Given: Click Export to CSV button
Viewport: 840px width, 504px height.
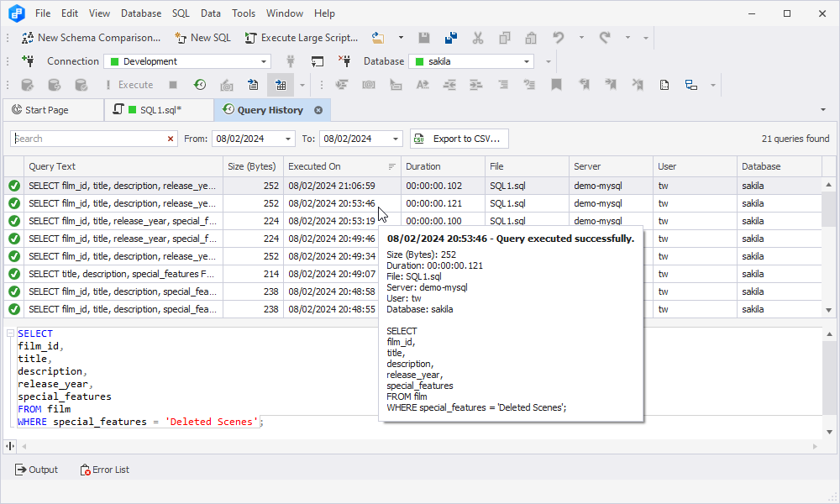Looking at the screenshot, I should [x=459, y=139].
